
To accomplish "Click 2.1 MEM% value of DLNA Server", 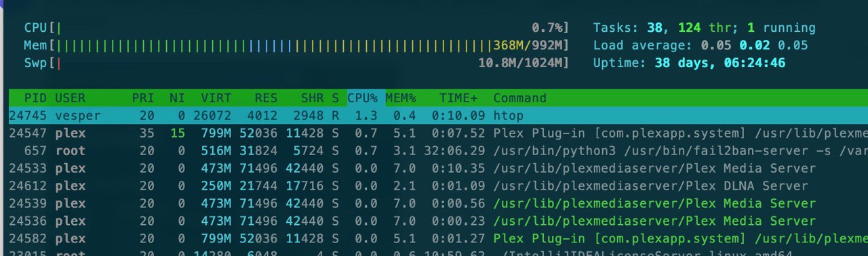I will [405, 186].
